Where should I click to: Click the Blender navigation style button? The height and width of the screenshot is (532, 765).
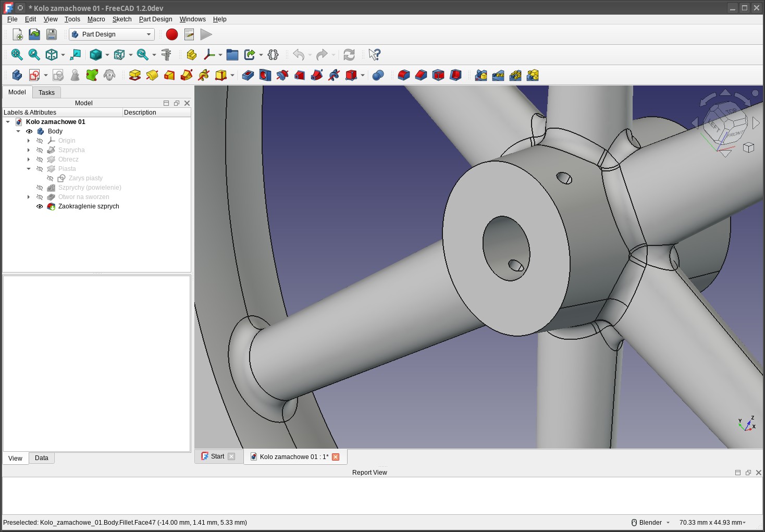650,523
